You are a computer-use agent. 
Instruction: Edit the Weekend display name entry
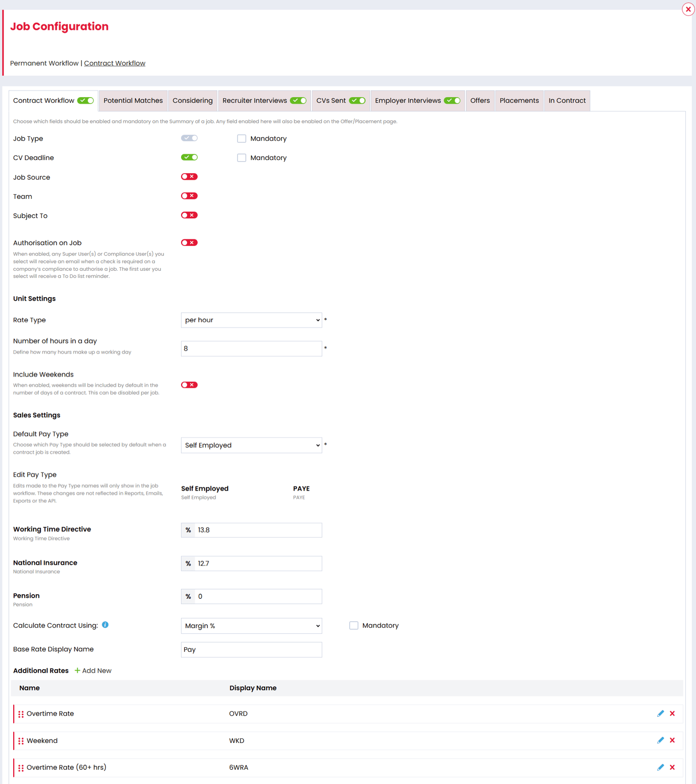pos(661,740)
